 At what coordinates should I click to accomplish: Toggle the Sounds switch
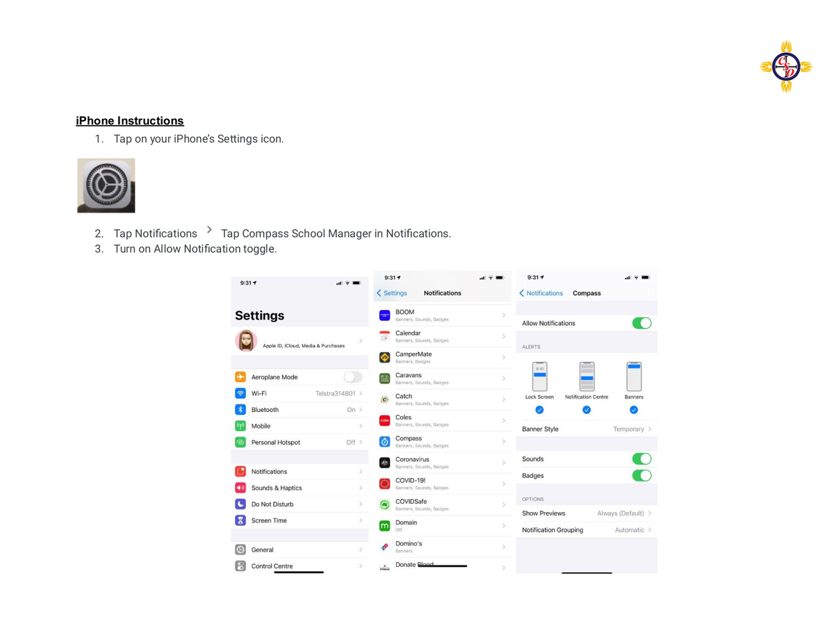tap(641, 459)
